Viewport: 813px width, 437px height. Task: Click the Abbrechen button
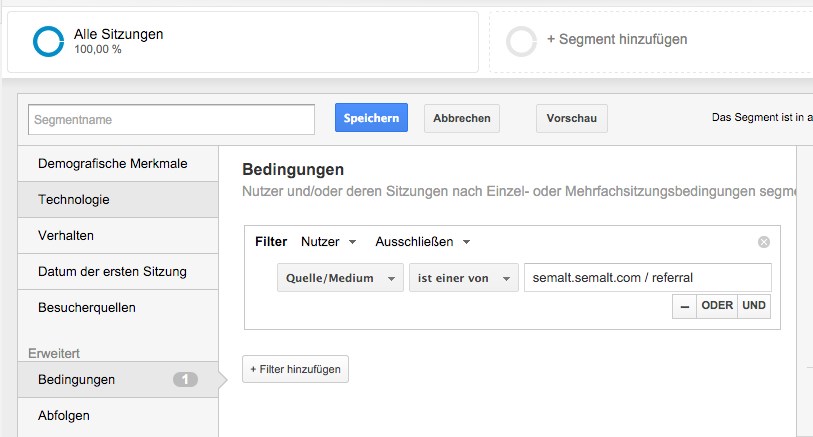pyautogui.click(x=462, y=118)
